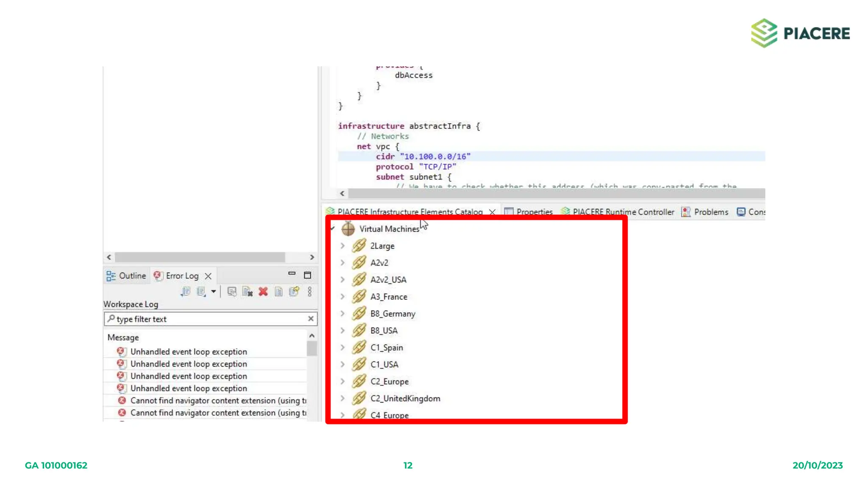The image size is (868, 488).
Task: Click the 2Large virtual machine chain icon
Action: click(359, 246)
